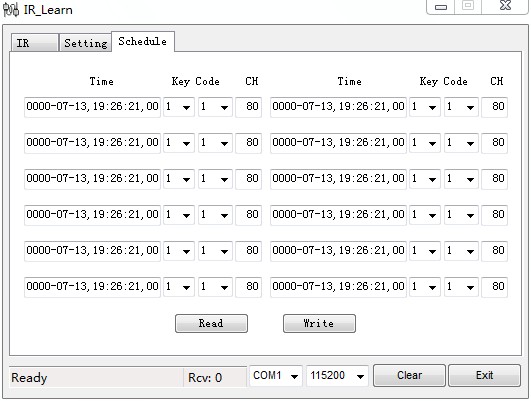Open the COM1 port dropdown
531x401 pixels.
tap(276, 376)
